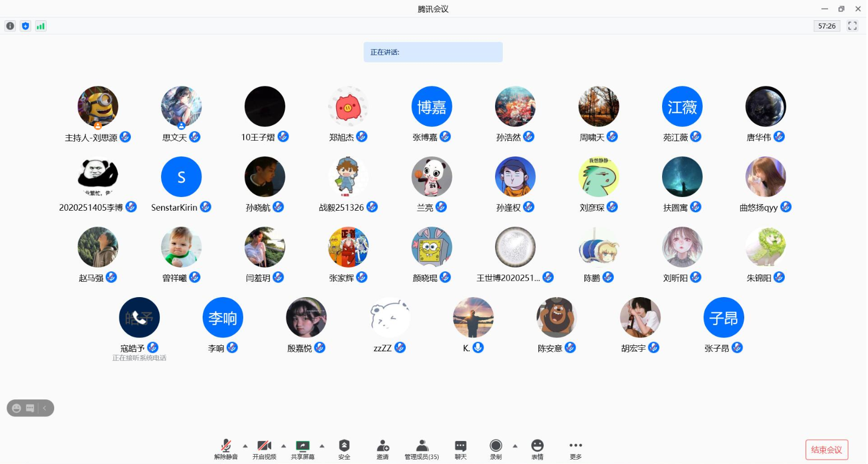The height and width of the screenshot is (464, 868).
Task: Check the green network signal icon
Action: [41, 26]
